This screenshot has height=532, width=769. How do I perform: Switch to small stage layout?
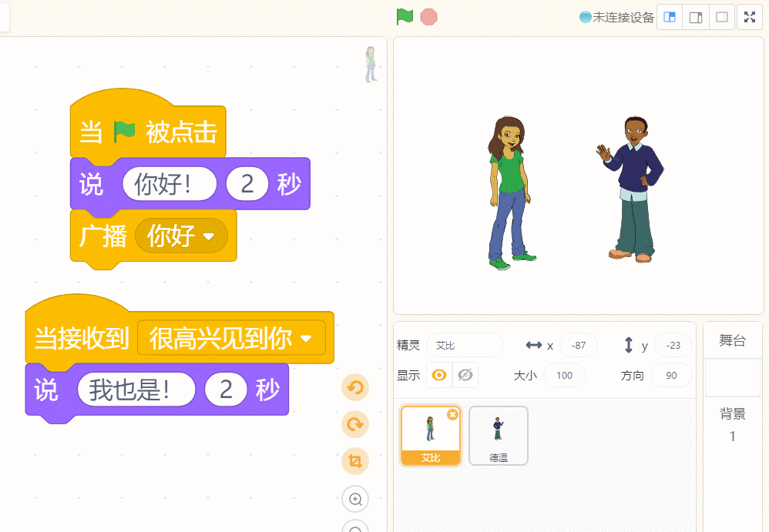[x=670, y=17]
